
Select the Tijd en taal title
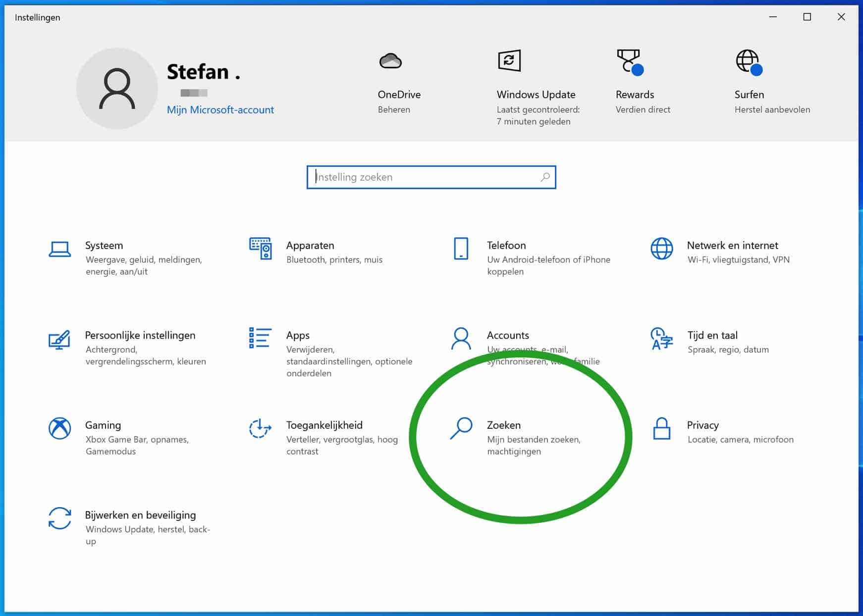click(x=712, y=335)
